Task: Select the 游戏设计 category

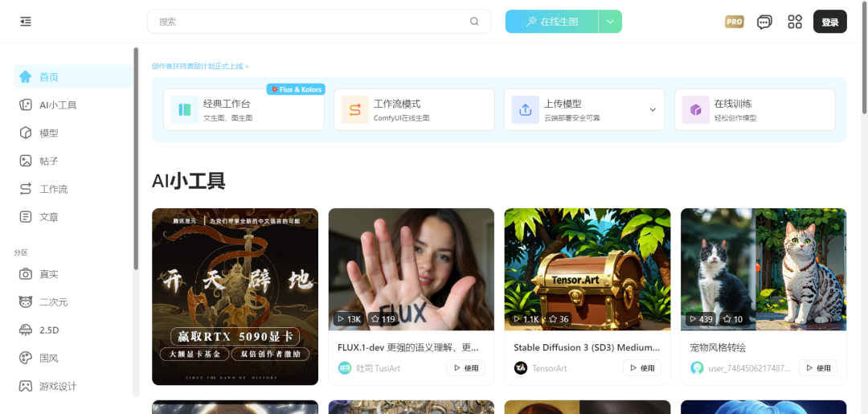Action: [73, 386]
